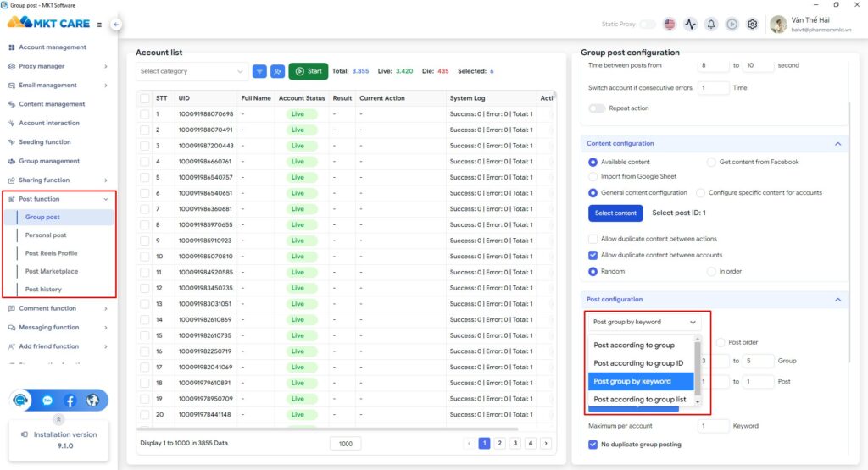Click the Select content button
The width and height of the screenshot is (868, 470).
pos(615,213)
